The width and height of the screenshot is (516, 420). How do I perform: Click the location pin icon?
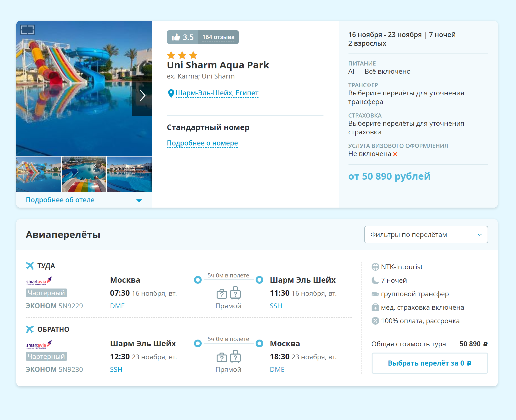171,93
